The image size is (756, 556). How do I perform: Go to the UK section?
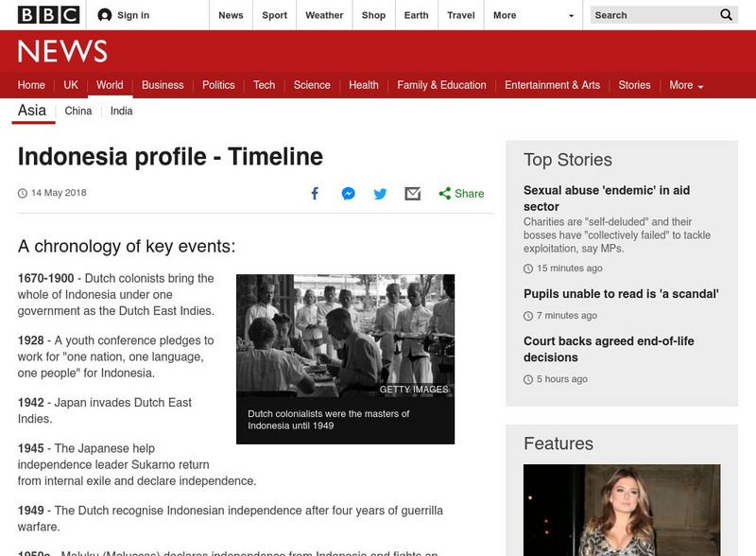[x=71, y=85]
